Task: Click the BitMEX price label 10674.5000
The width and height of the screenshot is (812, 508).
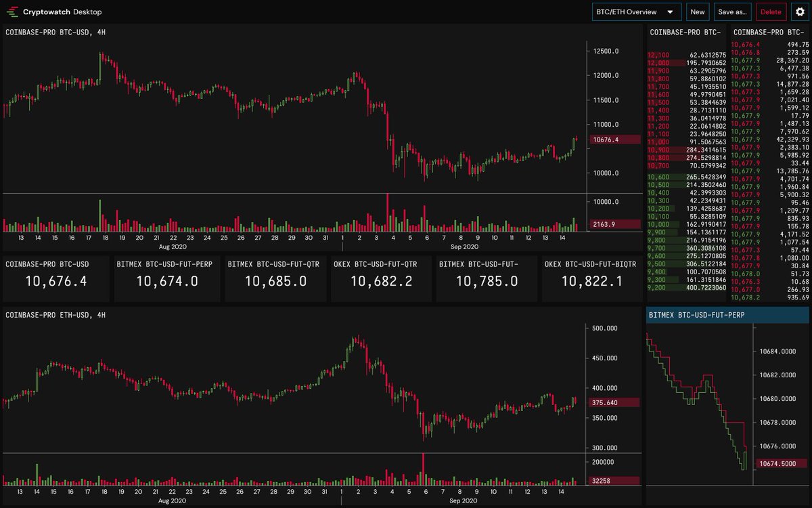Action: (x=782, y=464)
